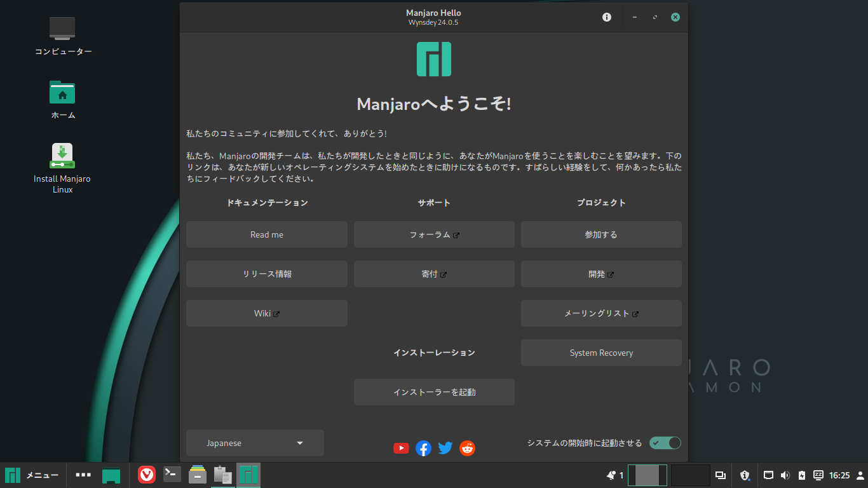Open the file manager in the panel
This screenshot has width=868, height=488.
[198, 475]
